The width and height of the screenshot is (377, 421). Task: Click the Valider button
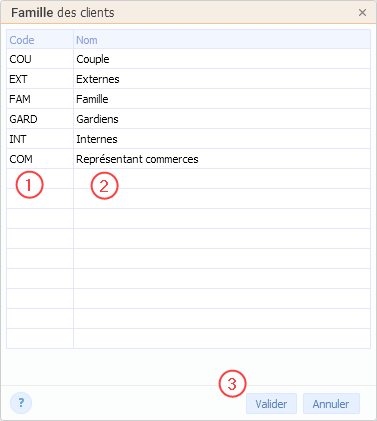pyautogui.click(x=271, y=404)
